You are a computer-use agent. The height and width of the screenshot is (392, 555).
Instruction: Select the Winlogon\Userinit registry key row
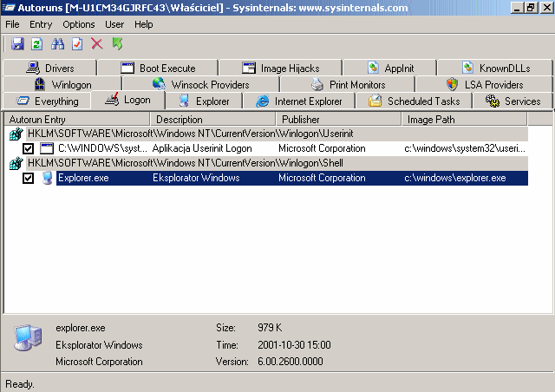click(266, 134)
